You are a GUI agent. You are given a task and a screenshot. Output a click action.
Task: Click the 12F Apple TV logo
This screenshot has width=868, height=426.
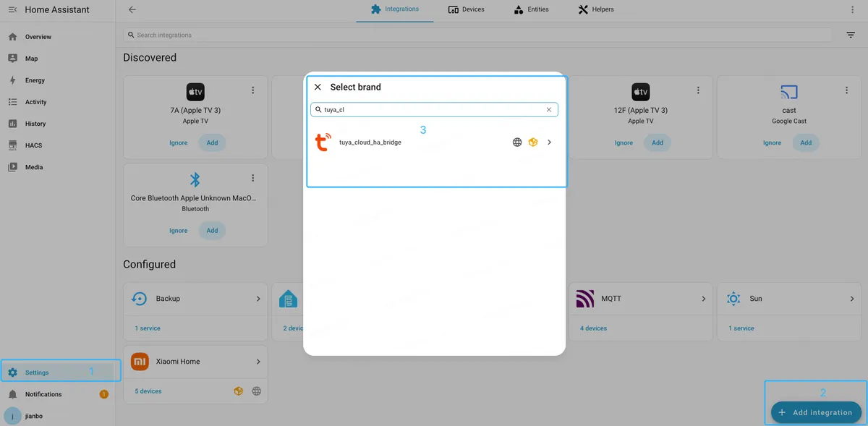pos(641,91)
